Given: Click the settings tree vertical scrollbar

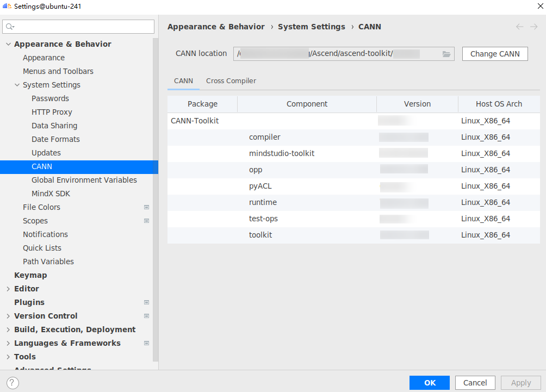Looking at the screenshot, I should (156, 200).
